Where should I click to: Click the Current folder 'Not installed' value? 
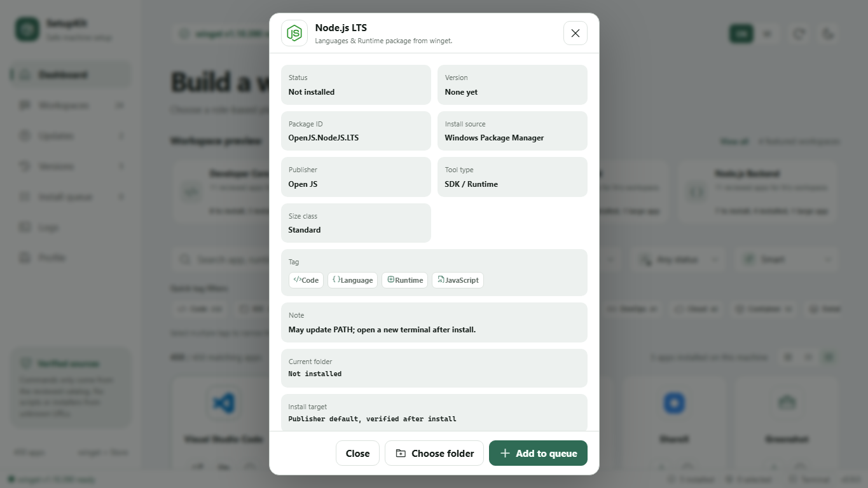pos(315,374)
